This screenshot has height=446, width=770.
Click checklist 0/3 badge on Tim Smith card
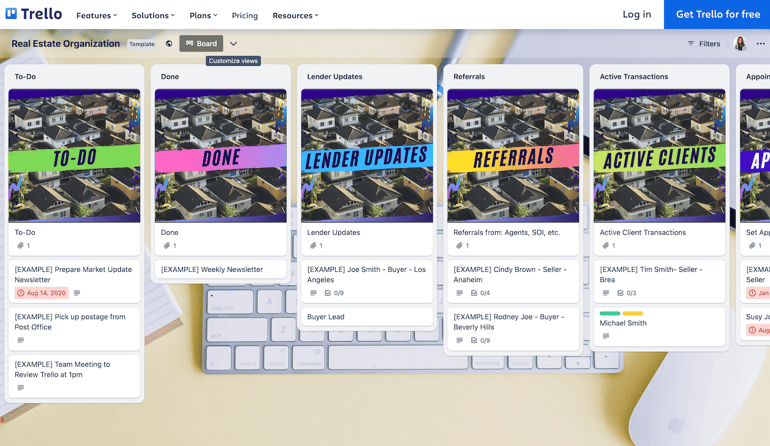coord(626,293)
